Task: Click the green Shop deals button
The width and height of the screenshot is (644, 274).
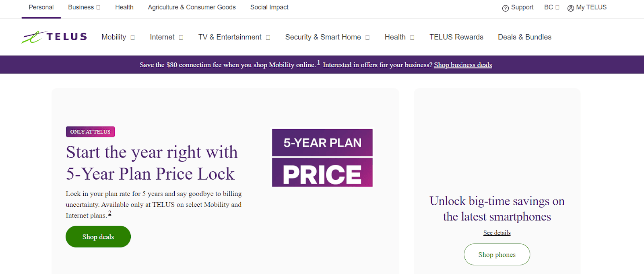Action: (98, 237)
